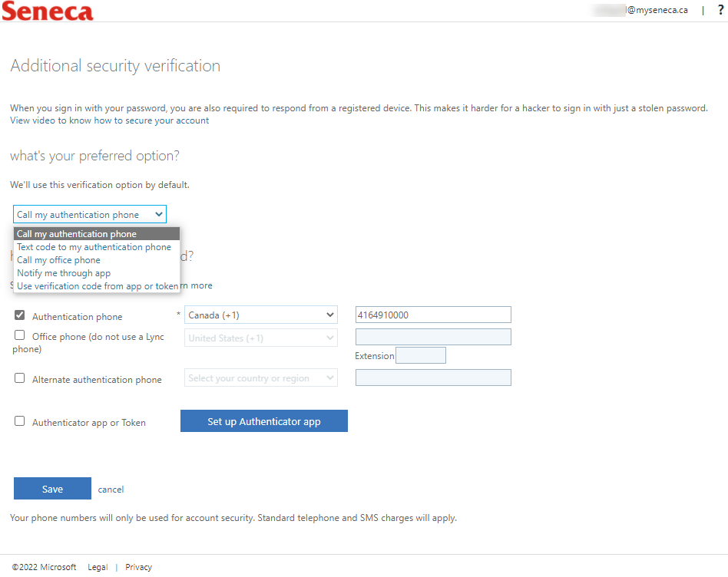728x577 pixels.
Task: Open the Privacy footer link
Action: click(138, 567)
